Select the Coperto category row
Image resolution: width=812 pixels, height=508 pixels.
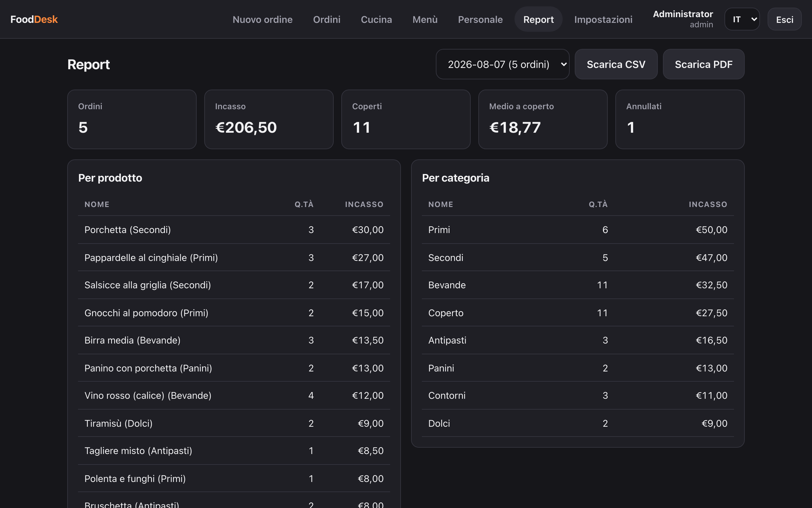pos(578,312)
